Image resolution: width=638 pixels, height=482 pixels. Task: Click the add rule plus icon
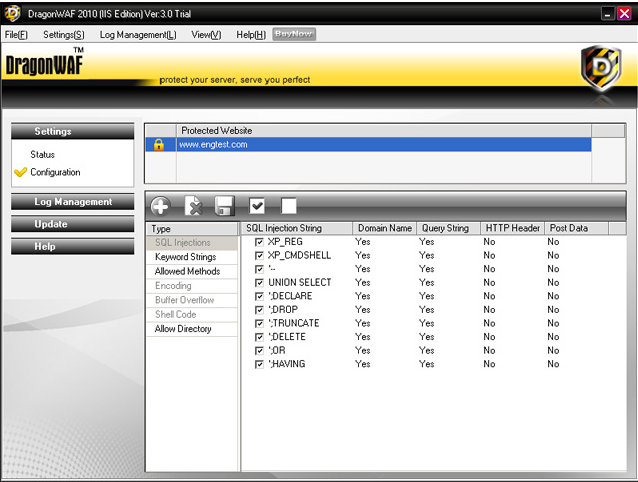(x=160, y=206)
